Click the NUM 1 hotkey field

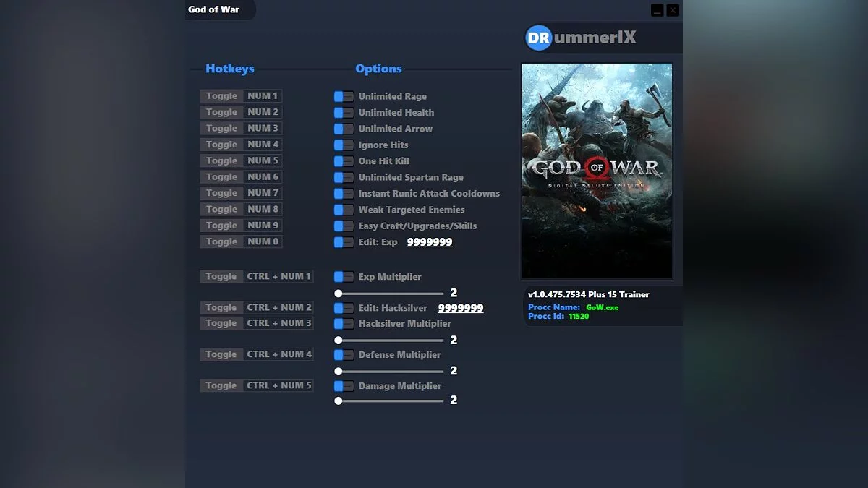coord(263,96)
